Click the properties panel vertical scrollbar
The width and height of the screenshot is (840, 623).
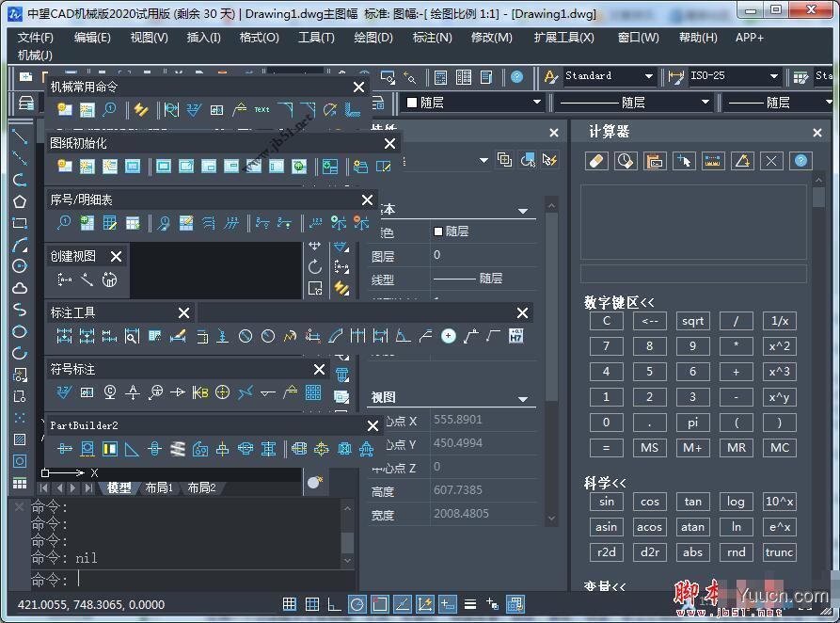point(551,307)
